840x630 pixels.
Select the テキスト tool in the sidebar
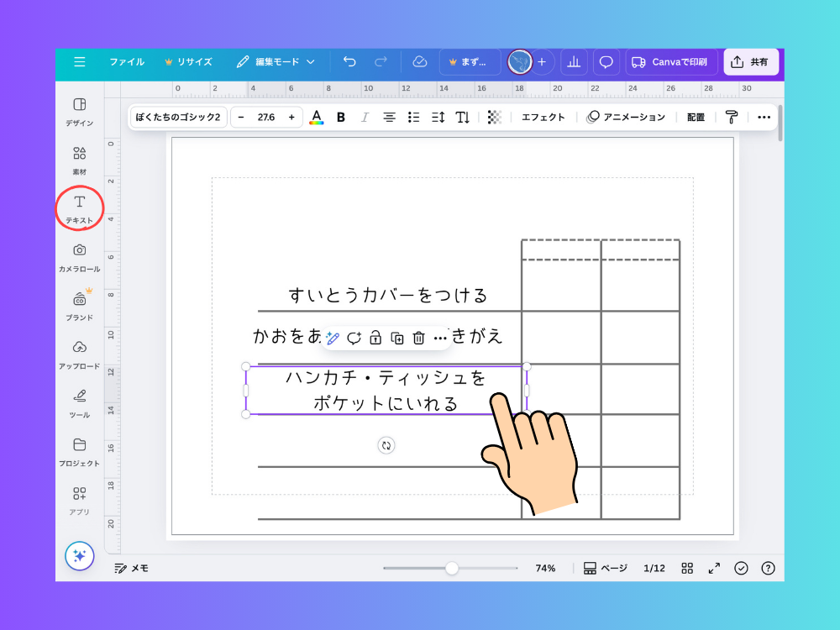click(79, 207)
